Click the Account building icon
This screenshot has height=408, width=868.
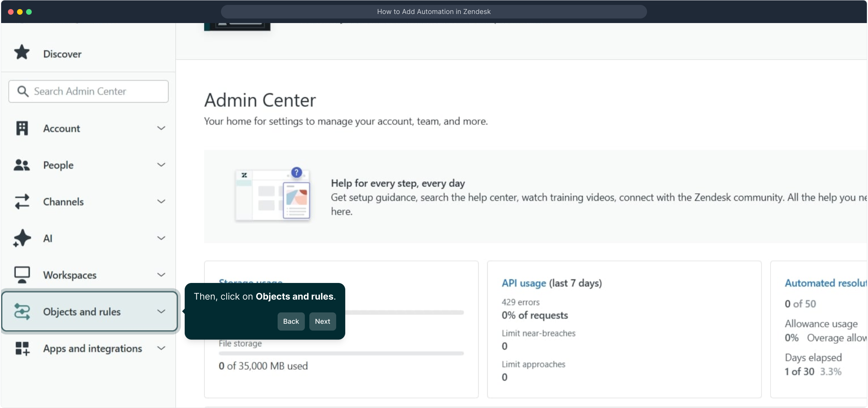[22, 128]
